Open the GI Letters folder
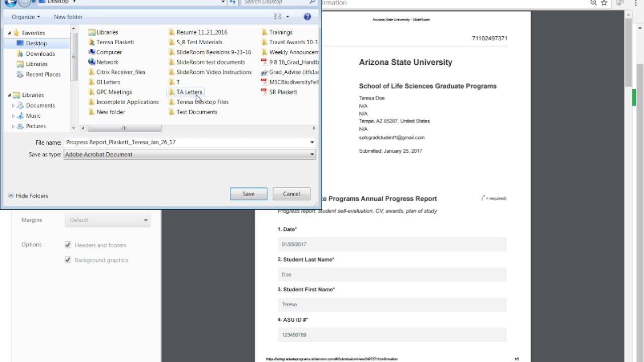644x362 pixels. click(x=104, y=82)
